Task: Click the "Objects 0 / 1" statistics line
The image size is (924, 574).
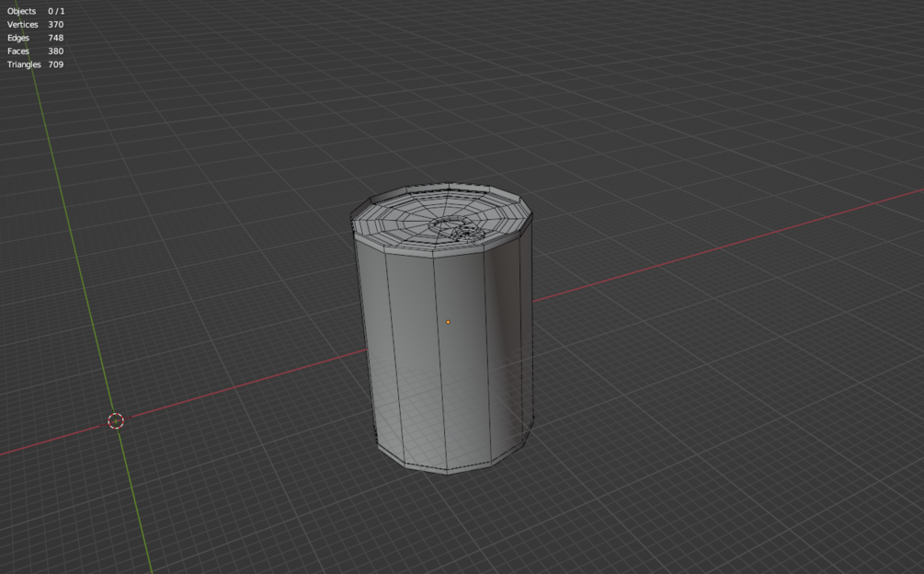Action: pos(36,11)
